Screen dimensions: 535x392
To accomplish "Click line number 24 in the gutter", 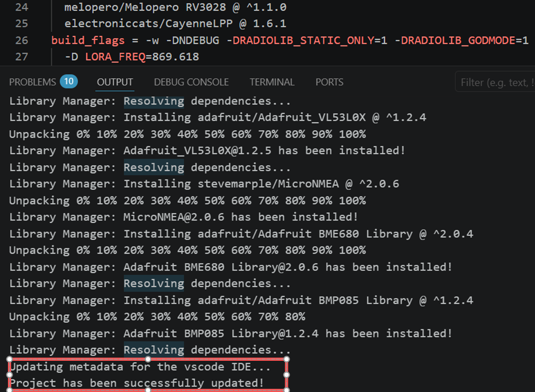I will 21,7.
